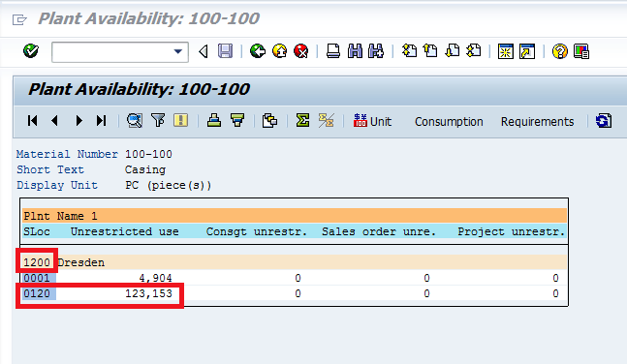Click the Print icon

pos(333,51)
